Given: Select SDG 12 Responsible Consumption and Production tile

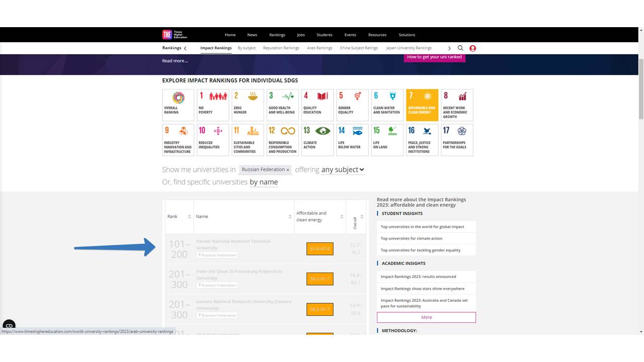Looking at the screenshot, I should tap(283, 140).
